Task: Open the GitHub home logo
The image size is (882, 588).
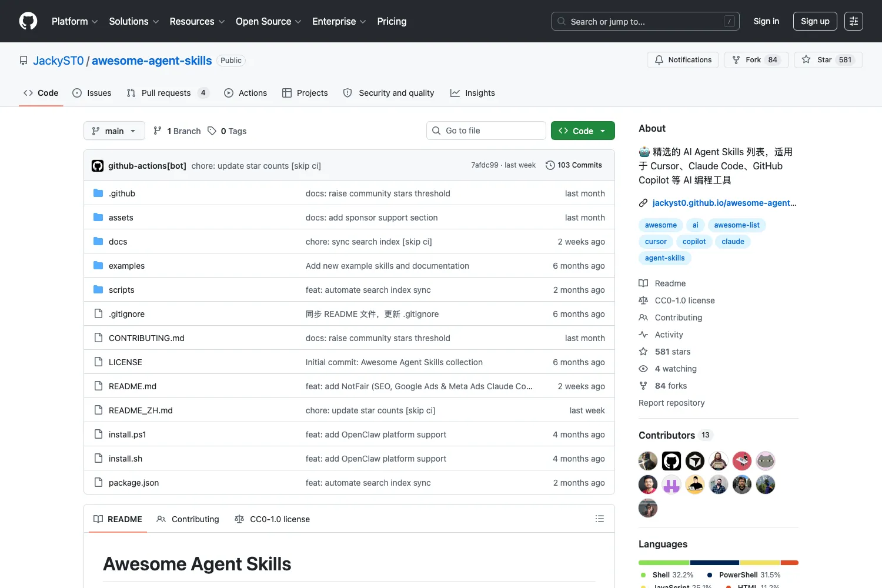Action: pos(28,21)
